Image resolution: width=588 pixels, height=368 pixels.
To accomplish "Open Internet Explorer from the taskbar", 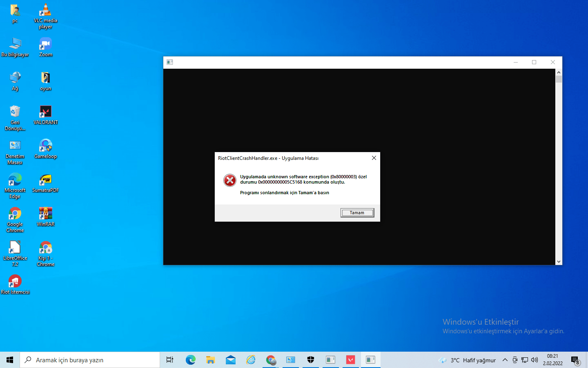I will (251, 360).
